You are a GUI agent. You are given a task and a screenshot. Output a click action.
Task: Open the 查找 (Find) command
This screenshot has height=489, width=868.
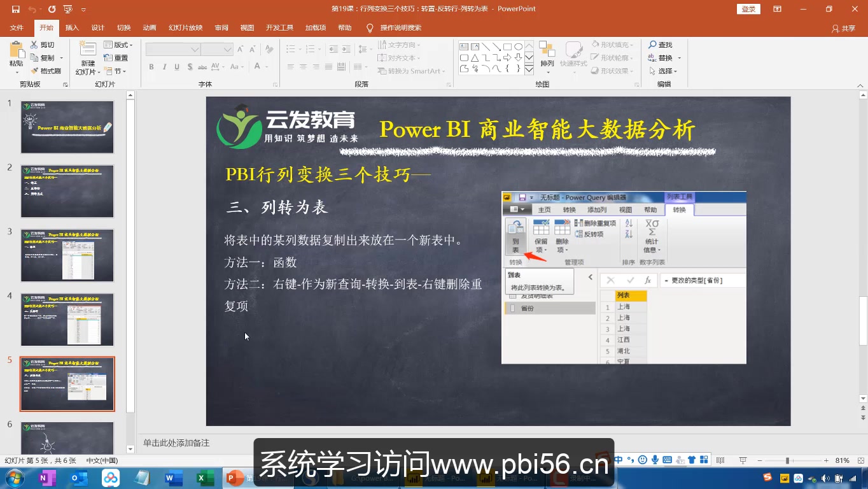tap(664, 45)
